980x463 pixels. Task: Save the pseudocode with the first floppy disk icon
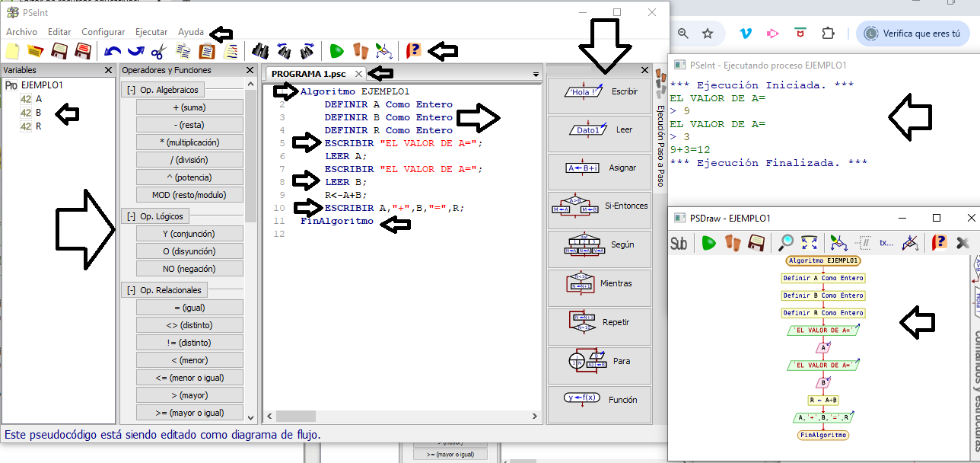(59, 52)
